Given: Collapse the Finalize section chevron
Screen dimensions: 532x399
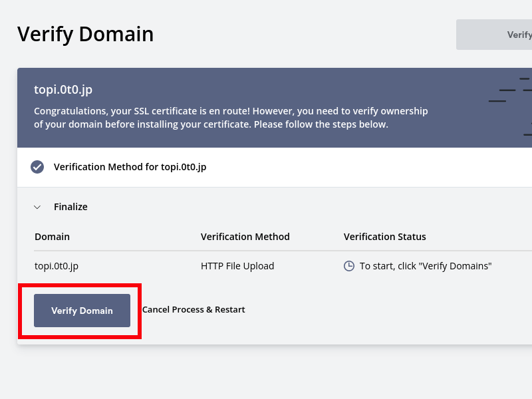Looking at the screenshot, I should [37, 207].
